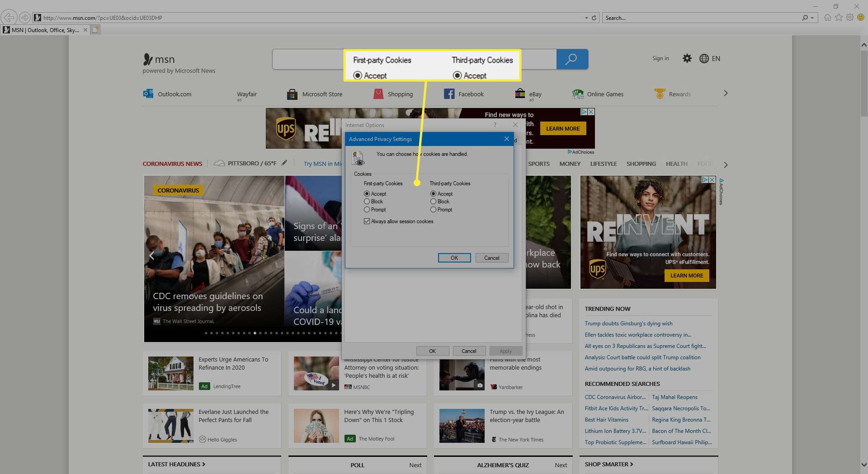Open Taj Mahal Reopens search link
This screenshot has height=474, width=868.
675,397
